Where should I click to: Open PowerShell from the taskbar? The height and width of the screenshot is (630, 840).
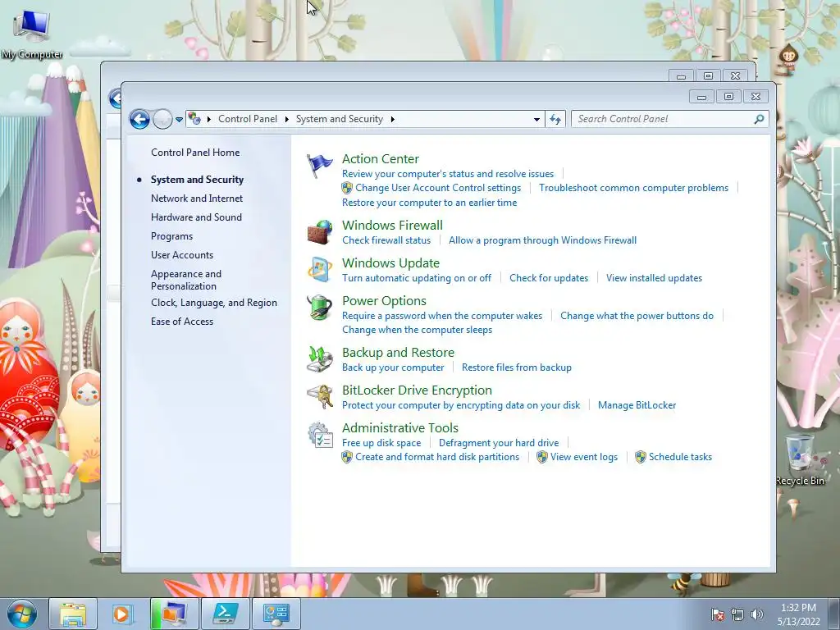pyautogui.click(x=225, y=614)
